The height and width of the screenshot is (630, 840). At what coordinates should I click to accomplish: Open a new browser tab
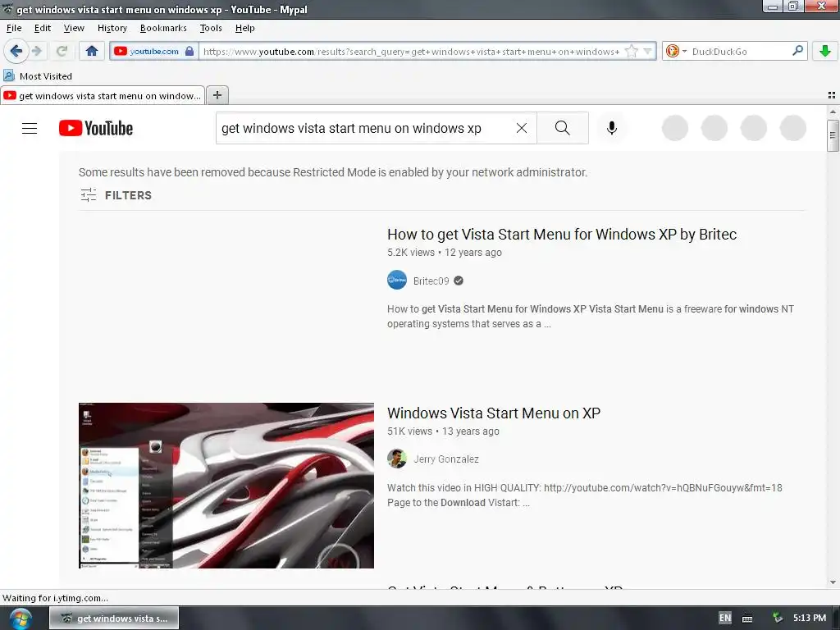pyautogui.click(x=217, y=95)
